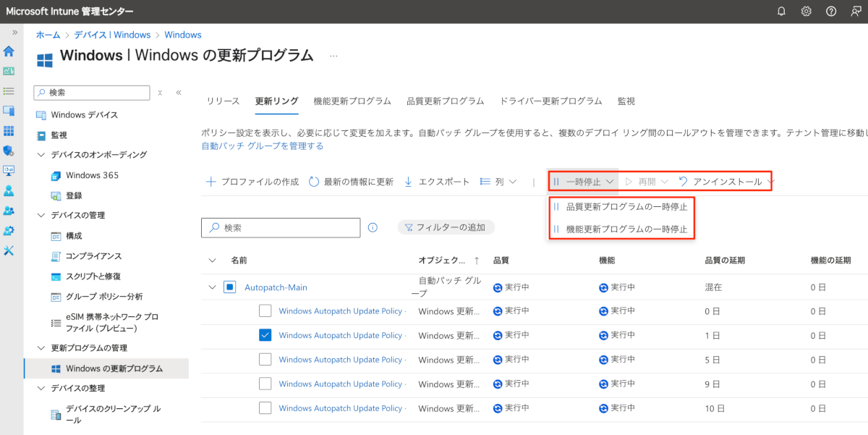Switch to the 品質更新プログラム tab
This screenshot has width=868, height=435.
pos(446,101)
